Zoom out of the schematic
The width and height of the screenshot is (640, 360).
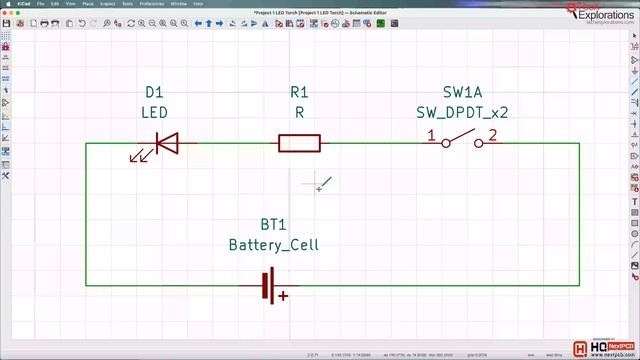pos(152,24)
